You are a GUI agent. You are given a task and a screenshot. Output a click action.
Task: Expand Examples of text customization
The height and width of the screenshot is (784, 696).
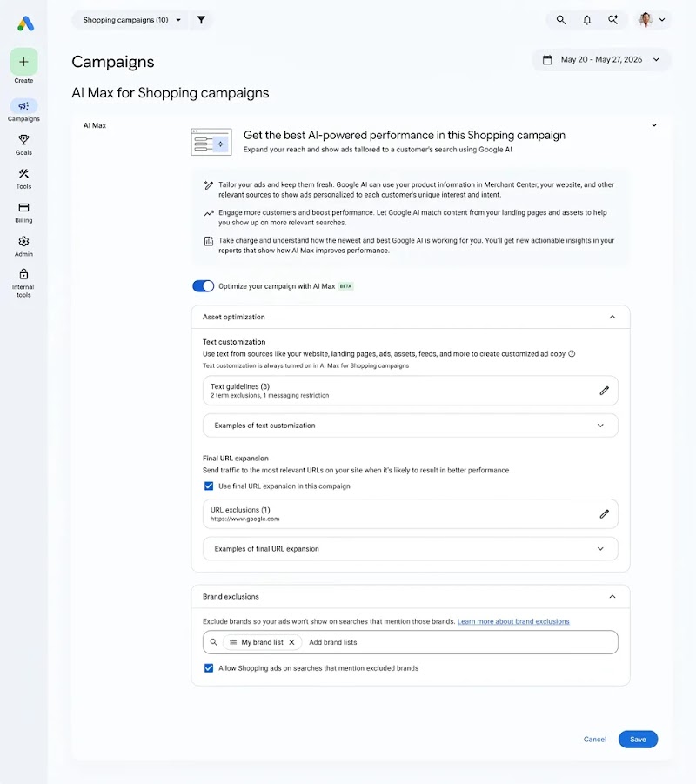[411, 426]
